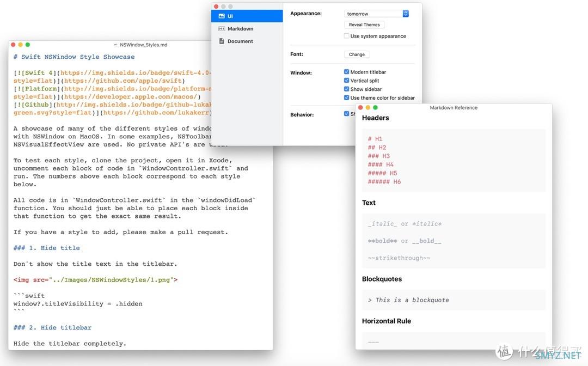The height and width of the screenshot is (366, 588).
Task: Click the '### H3' example line in Markdown Reference
Action: pyautogui.click(x=379, y=156)
